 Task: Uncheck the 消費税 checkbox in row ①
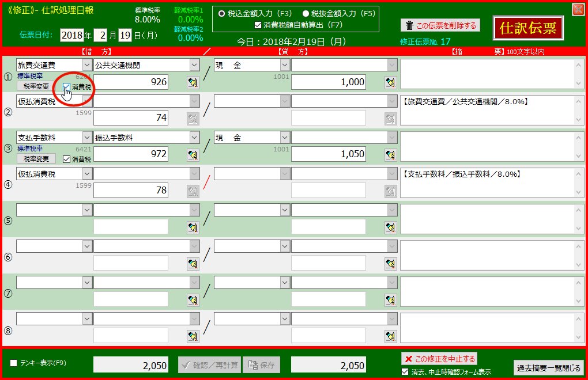click(x=67, y=87)
